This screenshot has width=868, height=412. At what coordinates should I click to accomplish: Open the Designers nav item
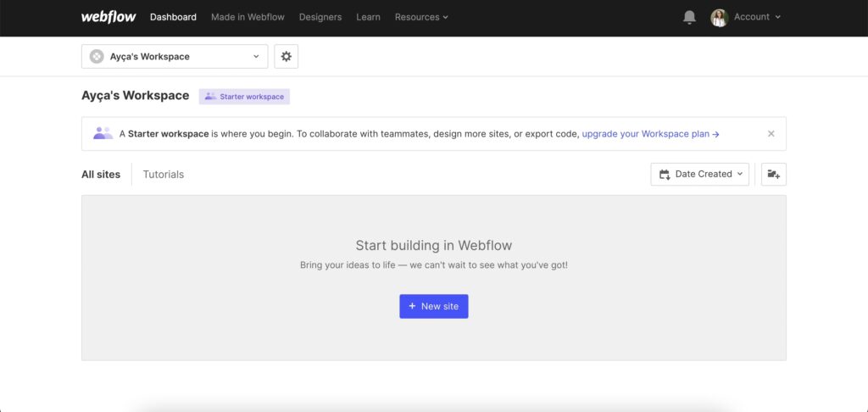click(320, 17)
